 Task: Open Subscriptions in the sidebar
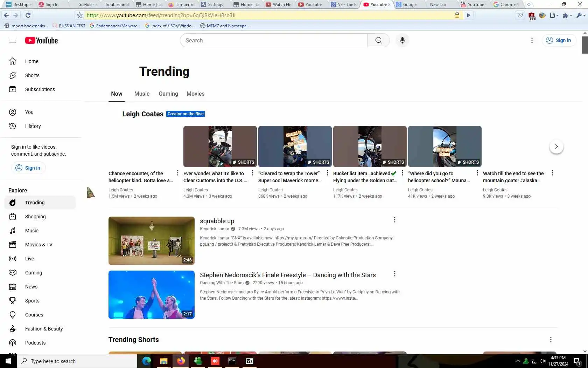(x=41, y=89)
